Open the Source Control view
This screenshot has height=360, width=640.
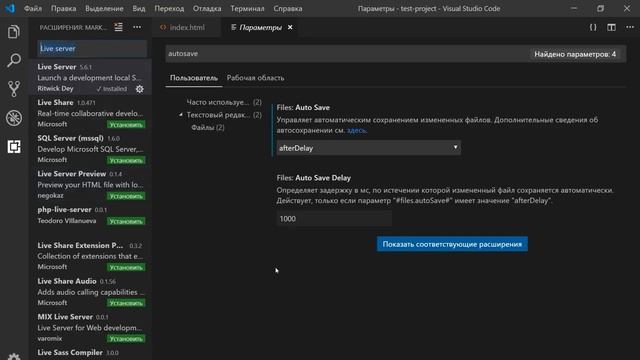(14, 89)
